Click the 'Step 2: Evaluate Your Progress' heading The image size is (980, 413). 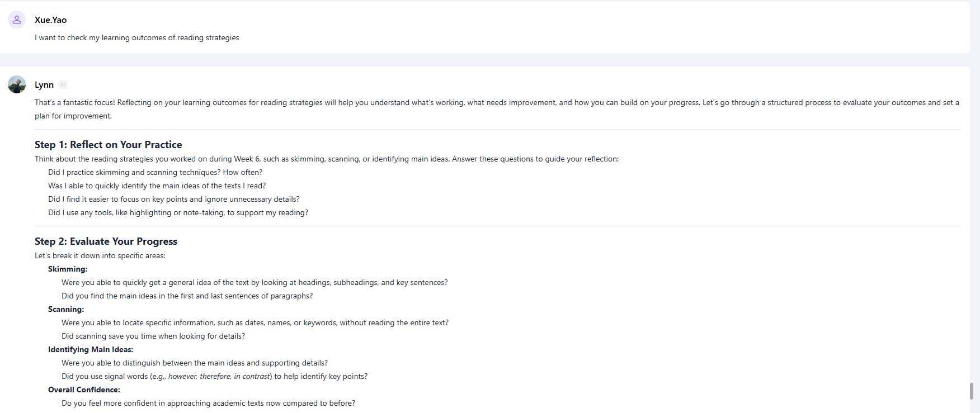pos(106,241)
